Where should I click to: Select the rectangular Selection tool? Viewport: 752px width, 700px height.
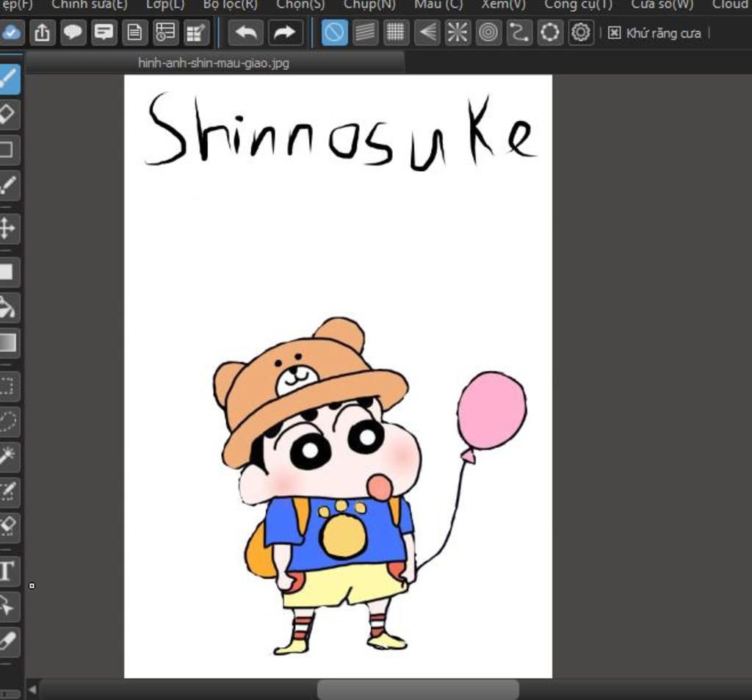click(9, 386)
